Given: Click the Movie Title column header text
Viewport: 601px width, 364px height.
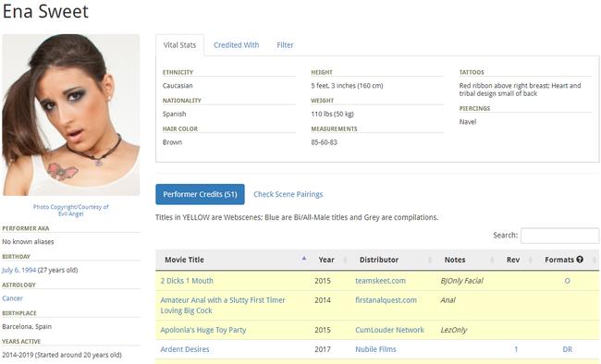Looking at the screenshot, I should click(184, 260).
